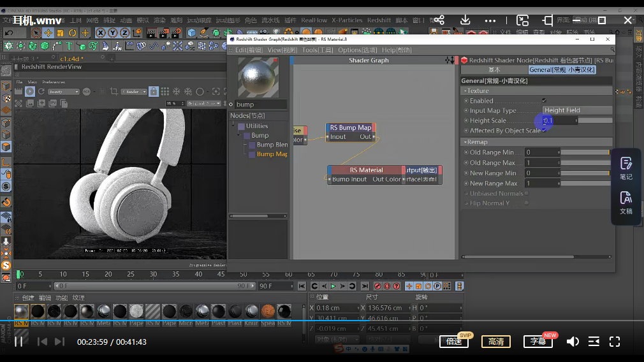Viewport: 644px width, 362px height.
Task: Click the 高清 quality button
Action: (495, 342)
